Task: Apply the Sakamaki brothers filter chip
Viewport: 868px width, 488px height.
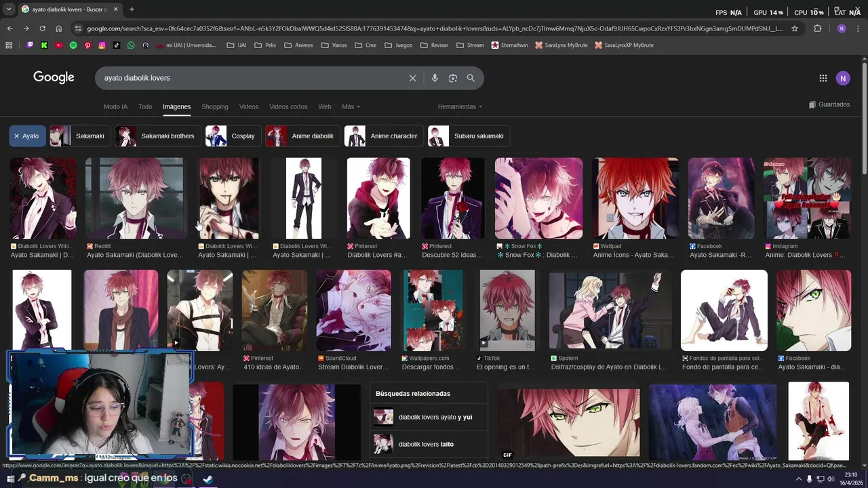Action: point(157,136)
